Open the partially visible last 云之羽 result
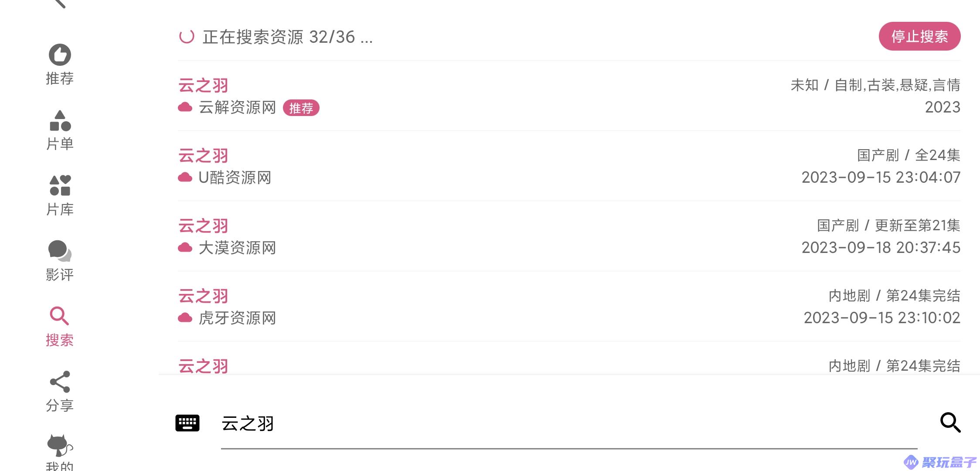The width and height of the screenshot is (980, 471). [569, 358]
